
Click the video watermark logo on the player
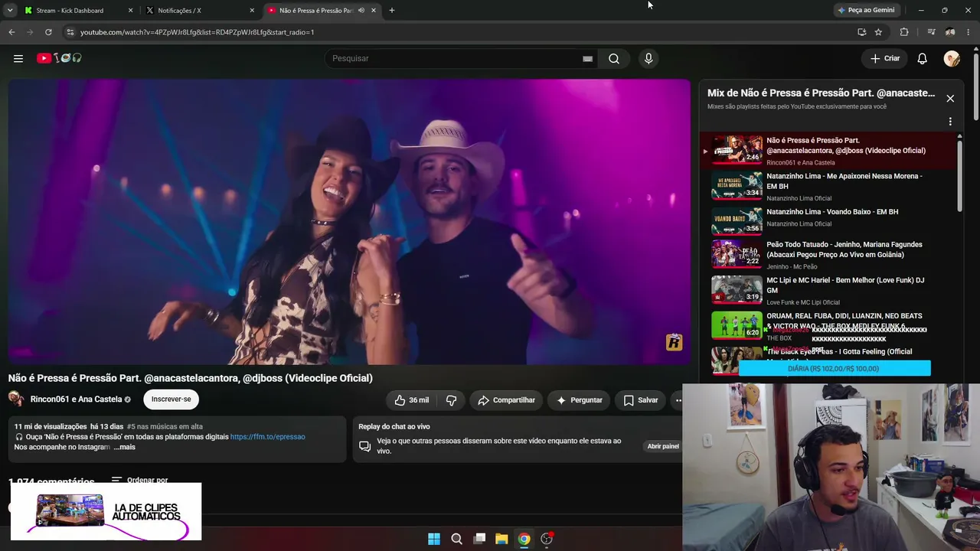[x=674, y=342]
